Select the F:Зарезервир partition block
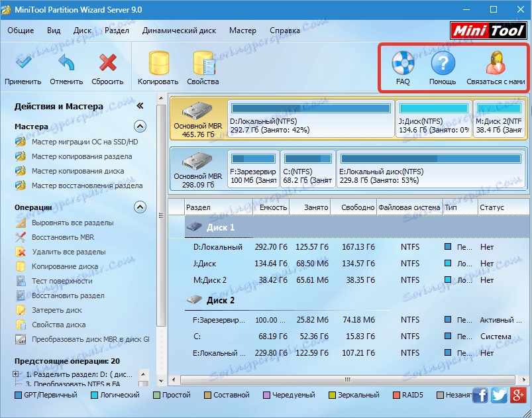The height and width of the screenshot is (418, 532). 253,169
